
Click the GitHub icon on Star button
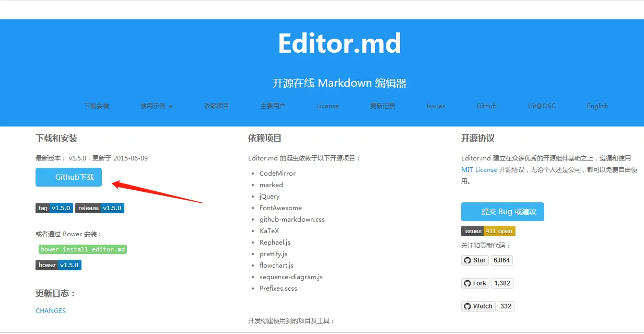(x=467, y=260)
